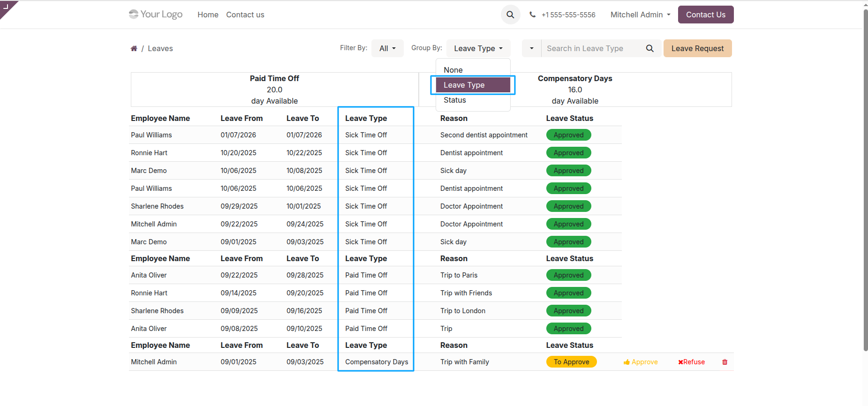Screen dimensions: 868x406
Task: Open the website editor corner icon
Action: click(x=6, y=7)
